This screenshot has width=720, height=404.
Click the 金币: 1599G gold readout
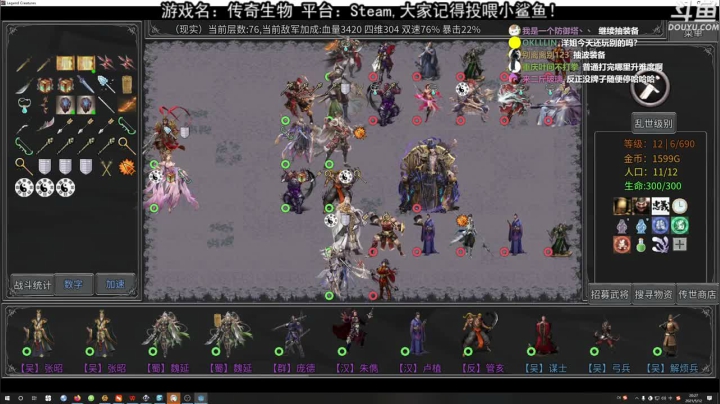[652, 158]
